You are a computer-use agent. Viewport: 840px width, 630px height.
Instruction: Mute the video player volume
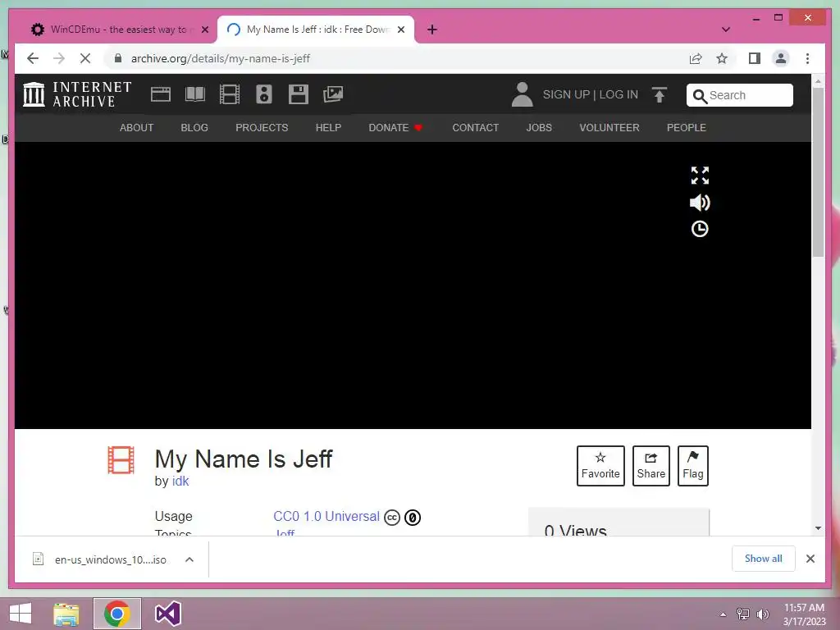point(700,203)
